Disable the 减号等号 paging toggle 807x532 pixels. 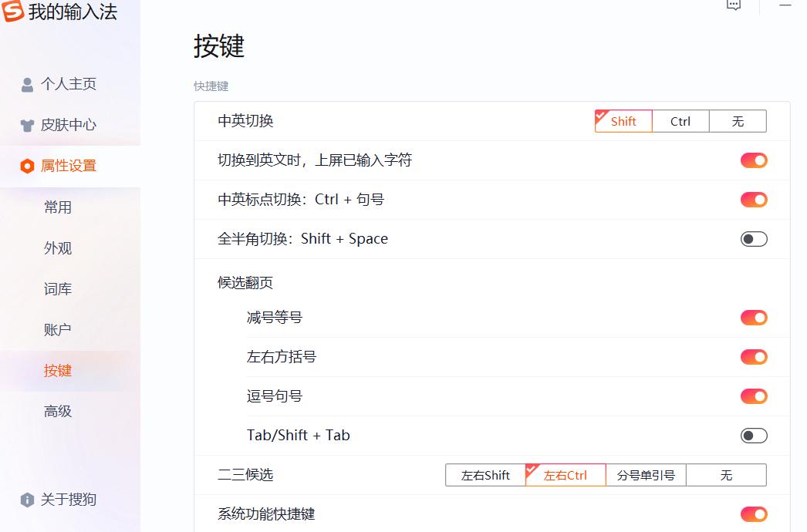(754, 318)
